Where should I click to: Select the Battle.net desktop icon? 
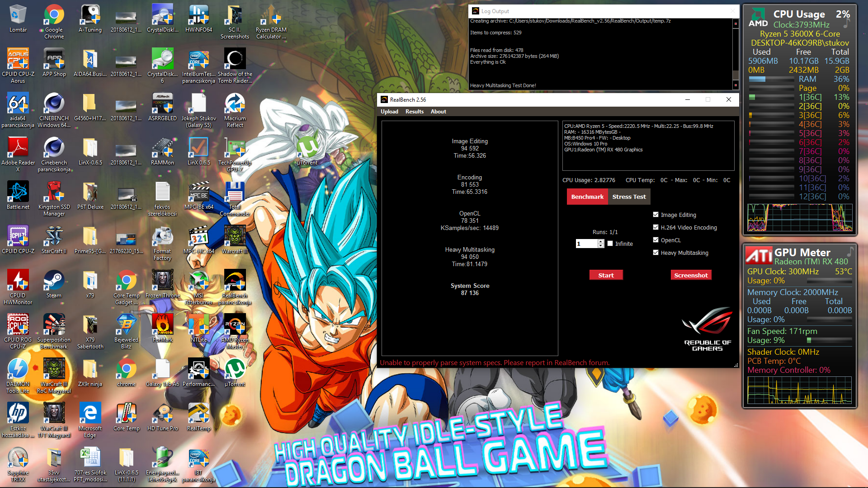18,196
